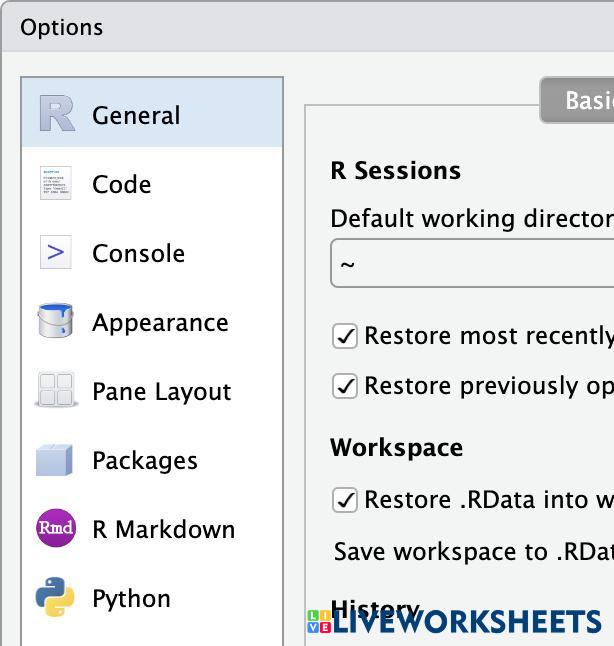Open the Pane Layout category label
Viewport: 614px width, 646px height.
161,392
